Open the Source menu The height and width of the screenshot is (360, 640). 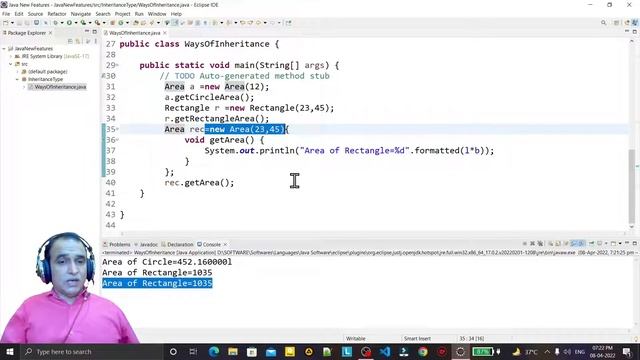click(x=35, y=14)
